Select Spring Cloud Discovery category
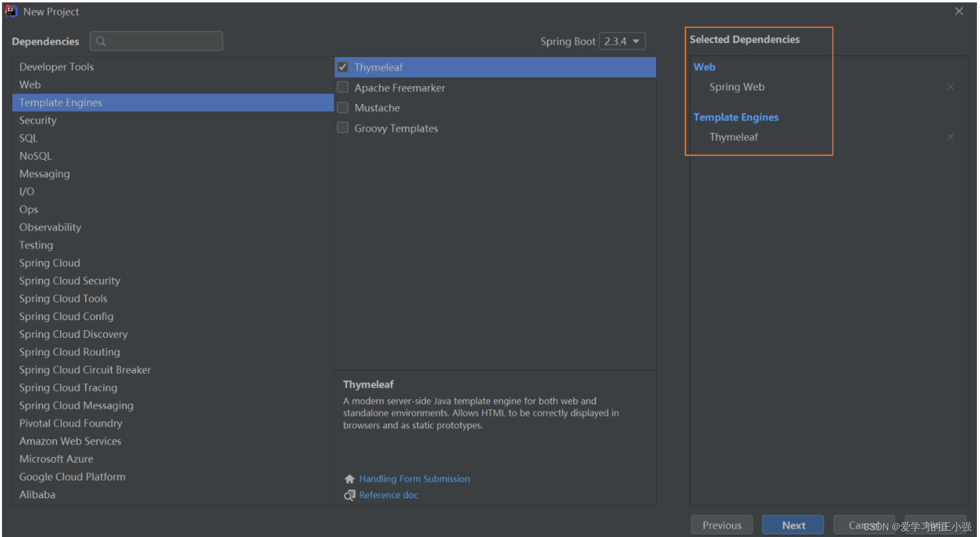 173,334
